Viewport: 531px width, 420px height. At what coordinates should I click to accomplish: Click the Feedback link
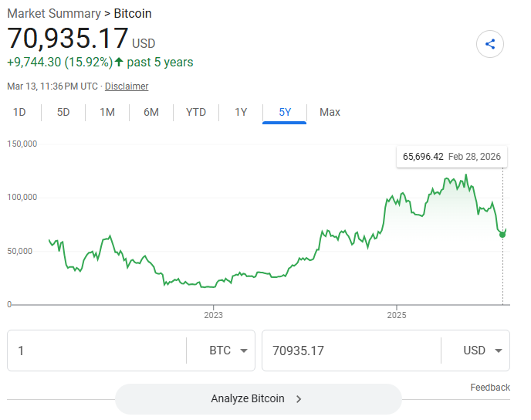tap(489, 388)
